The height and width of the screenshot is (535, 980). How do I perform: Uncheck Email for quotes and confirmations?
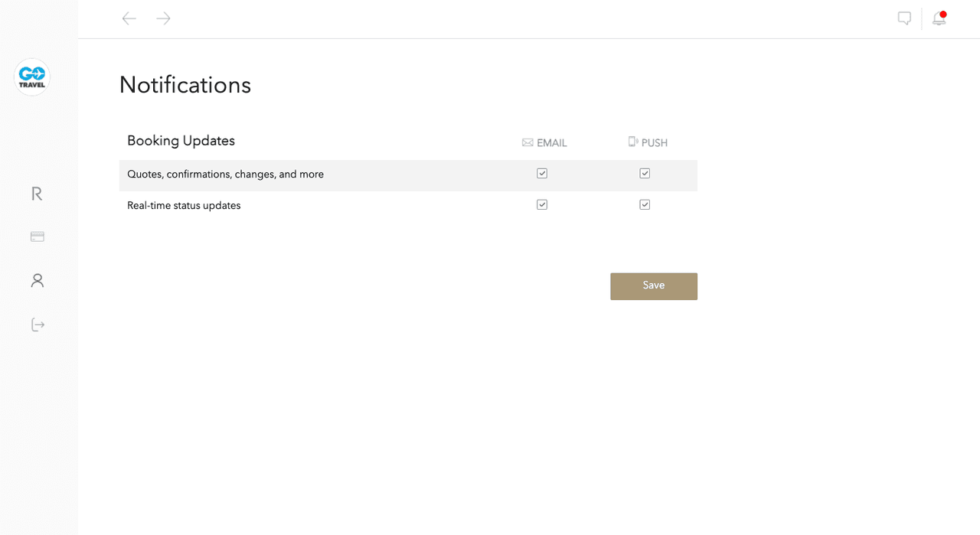point(542,174)
